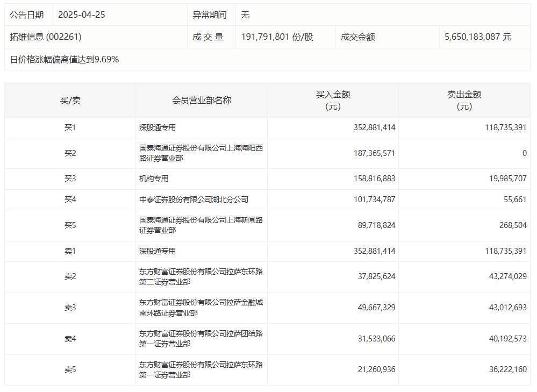The width and height of the screenshot is (537, 392).
Task: Open 国泰海通证券 上海新闸路 branch entry
Action: click(201, 225)
